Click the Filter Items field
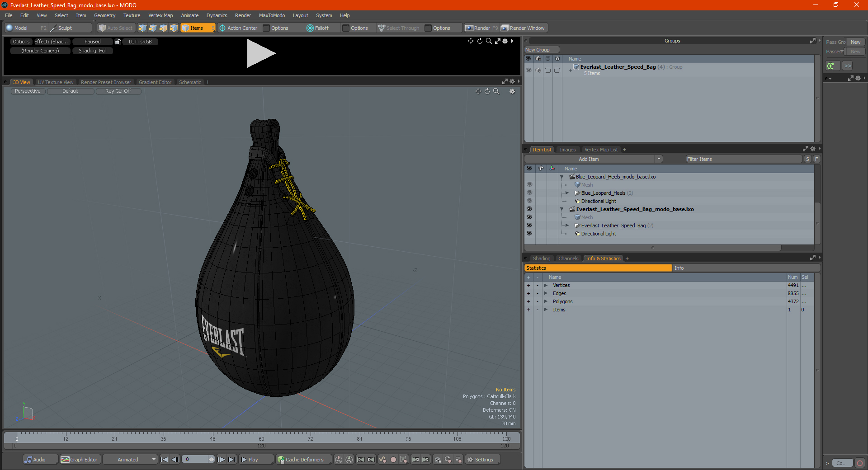This screenshot has height=470, width=868. 744,159
